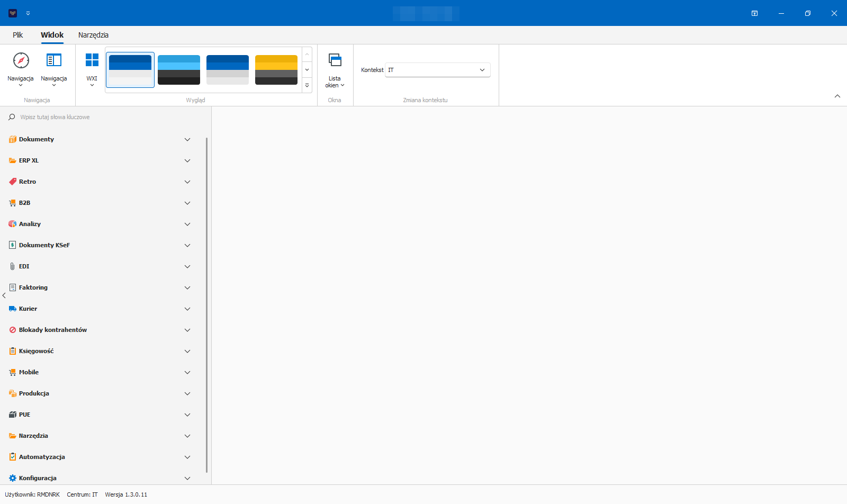Click the keyword search input field
Screen dimensions: 847x504
(106, 117)
